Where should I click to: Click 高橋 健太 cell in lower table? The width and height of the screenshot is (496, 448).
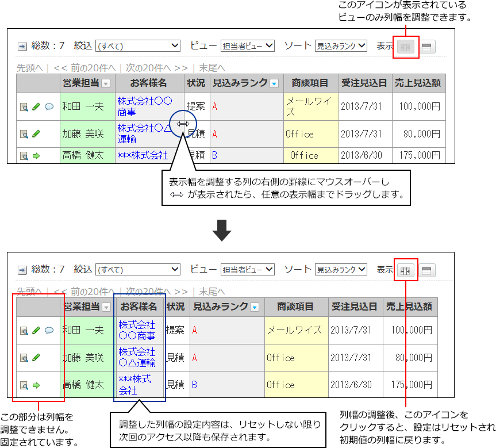87,385
